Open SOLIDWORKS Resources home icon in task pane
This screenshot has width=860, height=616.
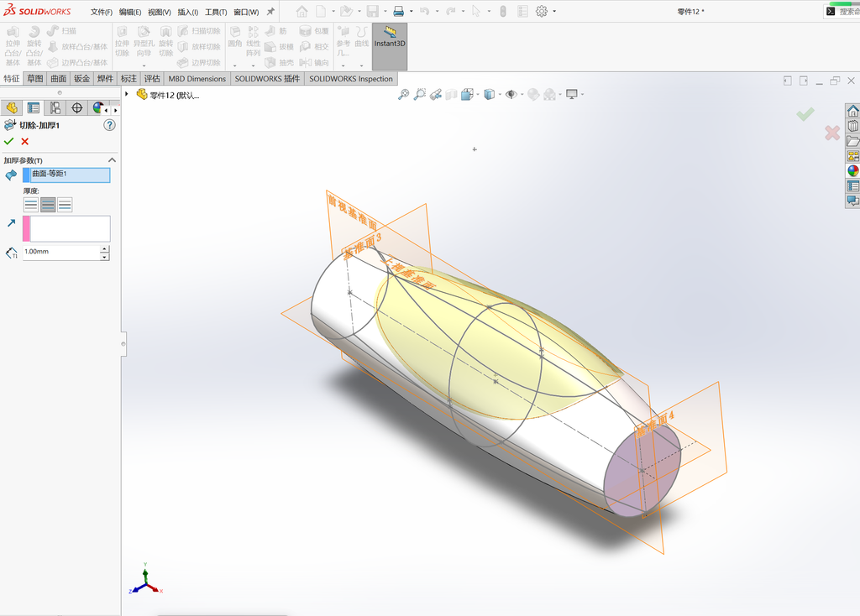point(853,111)
